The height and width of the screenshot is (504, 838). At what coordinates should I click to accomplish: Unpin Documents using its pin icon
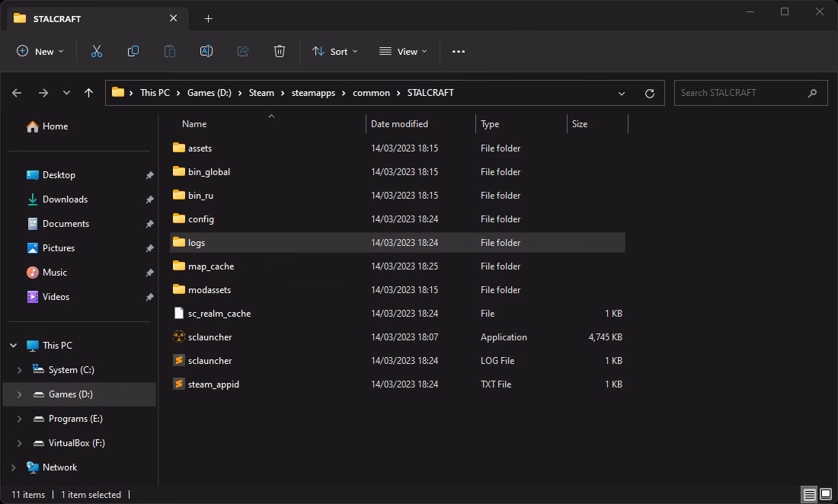[x=149, y=225]
